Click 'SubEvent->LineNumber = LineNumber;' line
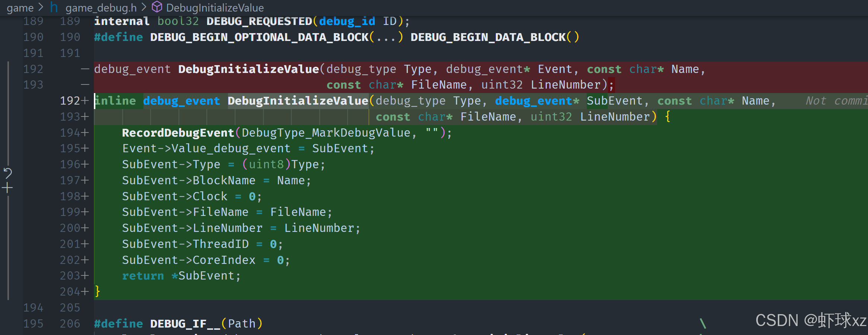Screen dimensions: 868x335 click(241, 228)
